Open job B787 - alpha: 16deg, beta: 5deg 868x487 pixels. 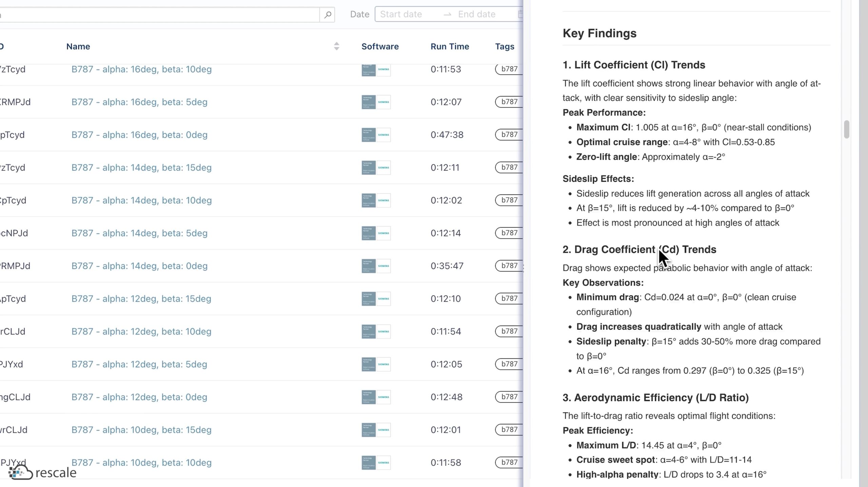(x=139, y=102)
